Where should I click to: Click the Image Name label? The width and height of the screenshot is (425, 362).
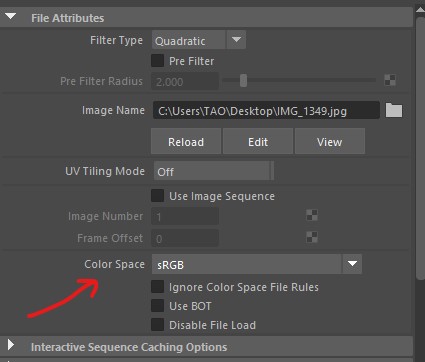[113, 110]
